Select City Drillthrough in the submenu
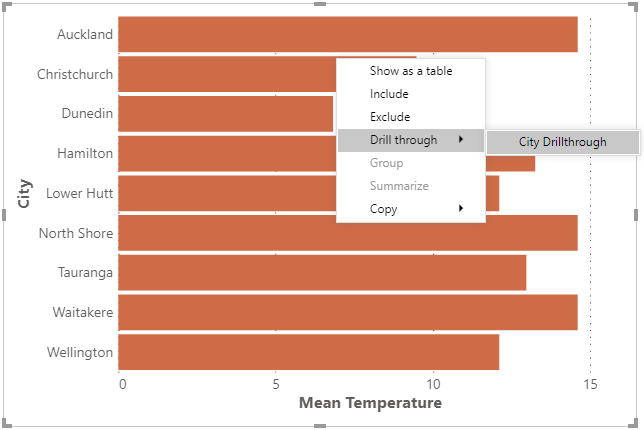 coord(563,142)
